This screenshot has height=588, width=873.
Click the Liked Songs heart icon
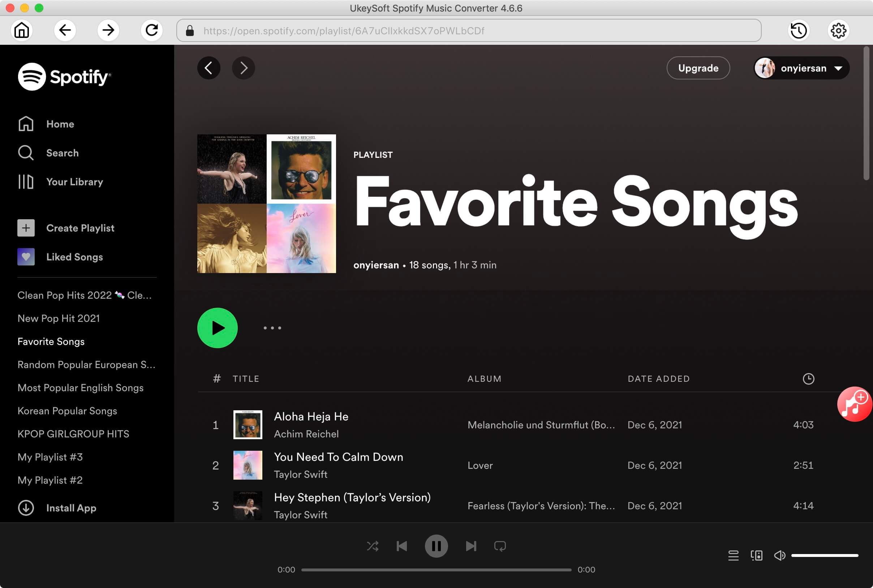click(x=25, y=256)
